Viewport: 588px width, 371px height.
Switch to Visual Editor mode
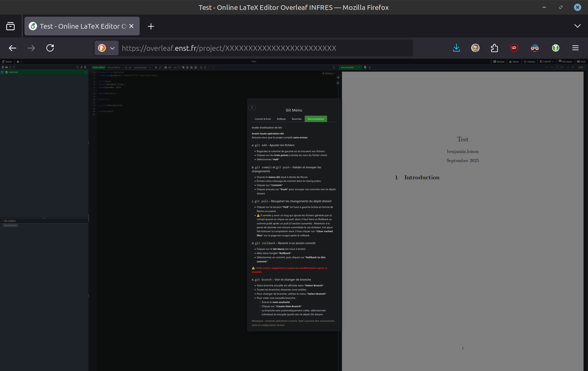(x=114, y=67)
